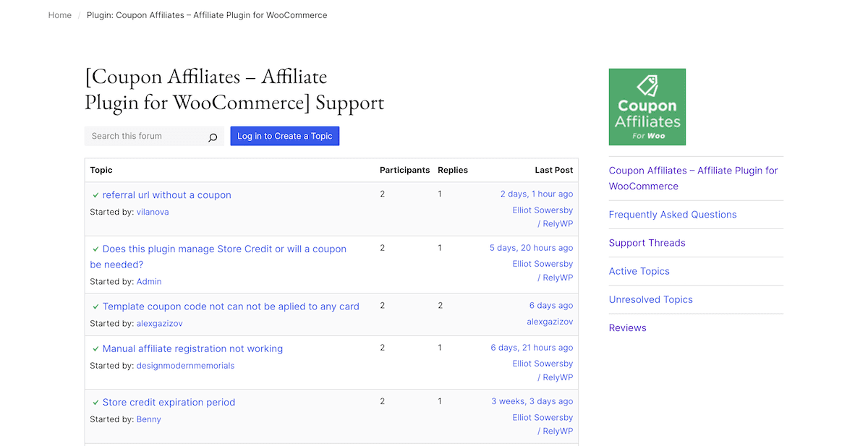Image resolution: width=868 pixels, height=446 pixels.
Task: Click the 'Last Post' column header
Action: point(554,170)
